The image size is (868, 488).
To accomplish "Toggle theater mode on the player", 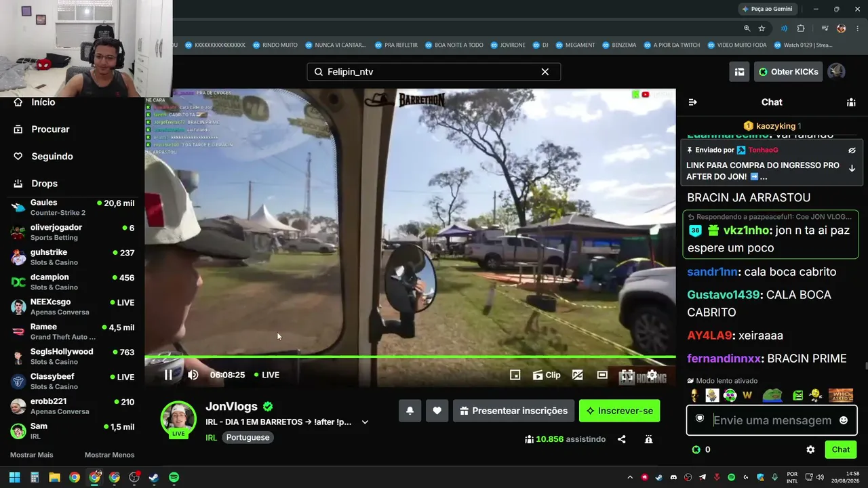I will [x=602, y=375].
